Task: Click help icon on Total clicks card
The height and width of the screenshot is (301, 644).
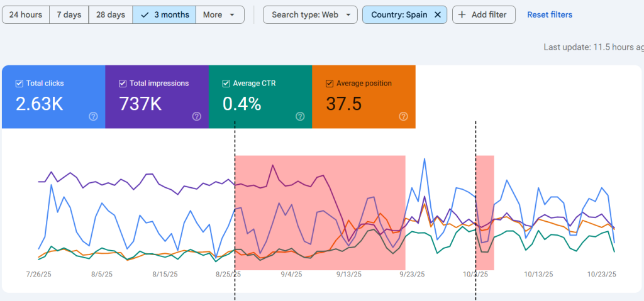Action: (x=93, y=116)
